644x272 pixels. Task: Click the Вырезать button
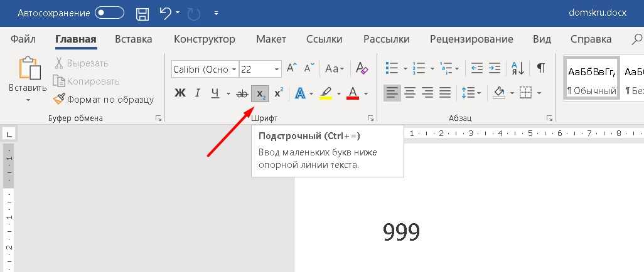tap(82, 63)
